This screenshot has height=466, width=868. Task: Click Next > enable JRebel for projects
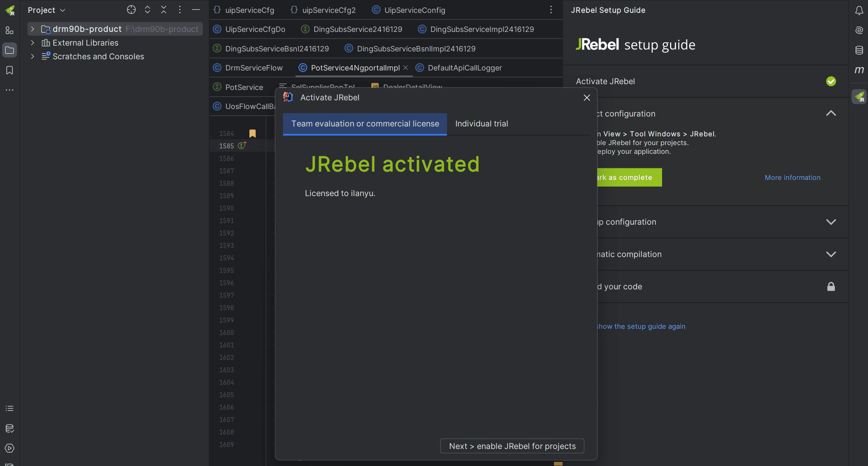point(512,446)
